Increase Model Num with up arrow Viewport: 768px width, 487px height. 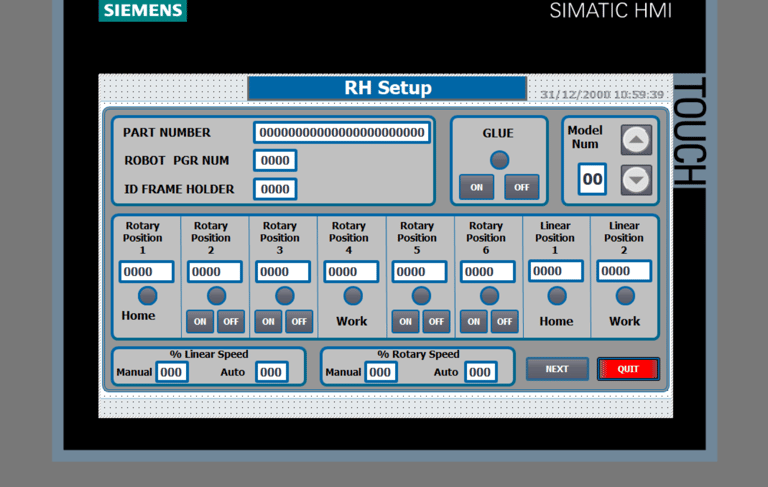tap(636, 140)
